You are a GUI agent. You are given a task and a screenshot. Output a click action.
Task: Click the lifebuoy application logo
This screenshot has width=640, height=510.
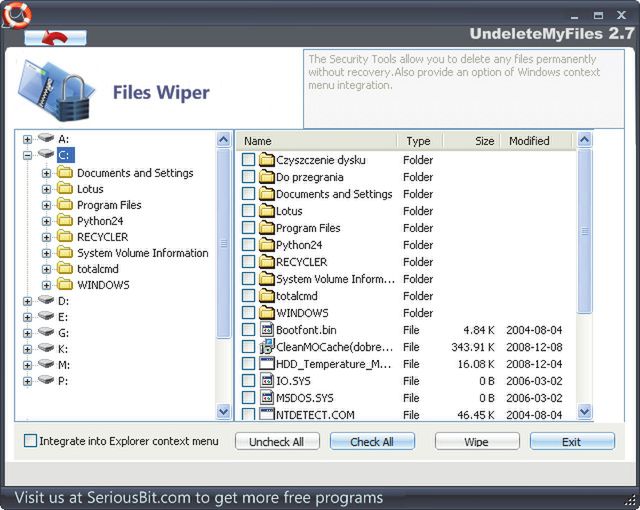click(16, 15)
